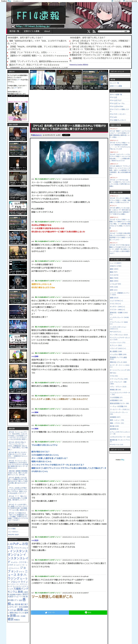Open FF14 公式YouTube sidebar link
The image size is (138, 644).
pos(117,106)
